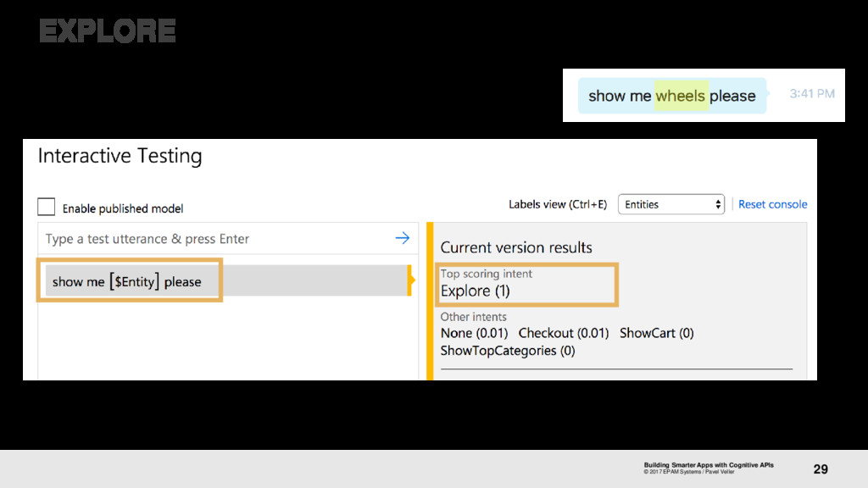Click the slide page number 29
This screenshot has width=868, height=488.
821,469
